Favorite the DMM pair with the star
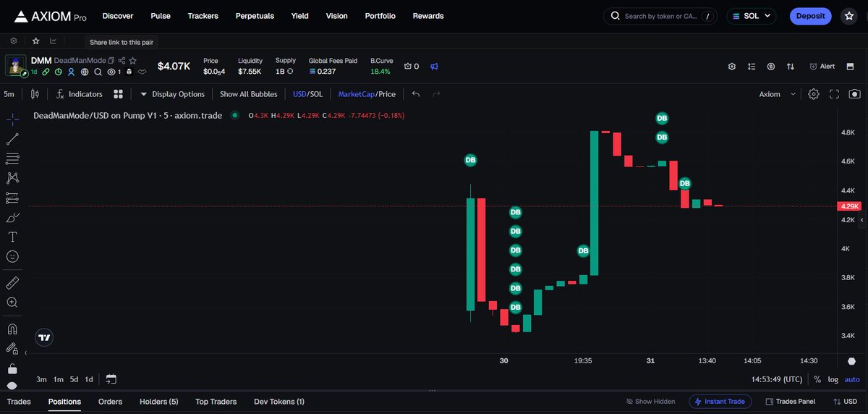 pyautogui.click(x=132, y=61)
